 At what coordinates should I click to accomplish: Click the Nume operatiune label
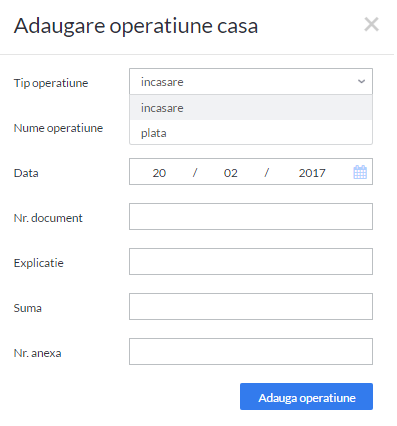[58, 128]
